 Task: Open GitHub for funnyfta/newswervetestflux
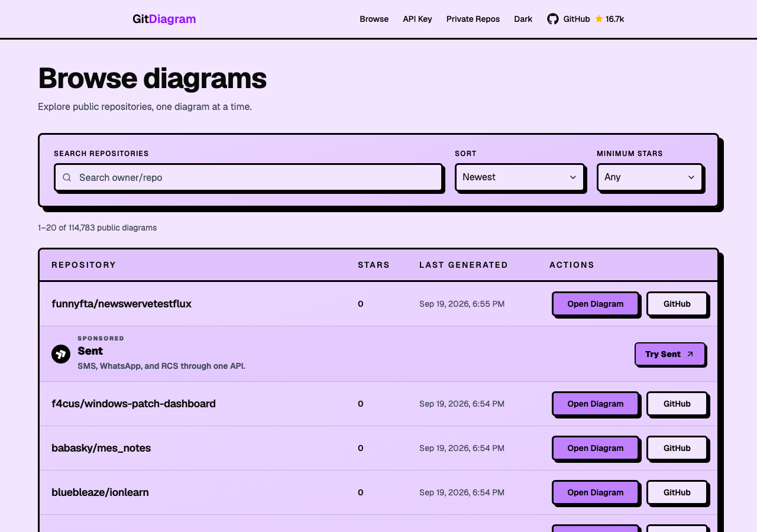coord(677,304)
